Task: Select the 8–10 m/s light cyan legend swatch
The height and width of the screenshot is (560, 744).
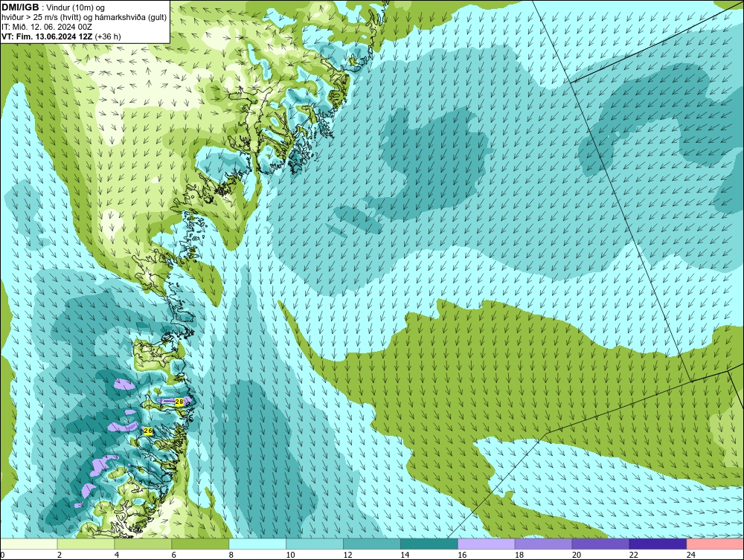Action: (257, 544)
